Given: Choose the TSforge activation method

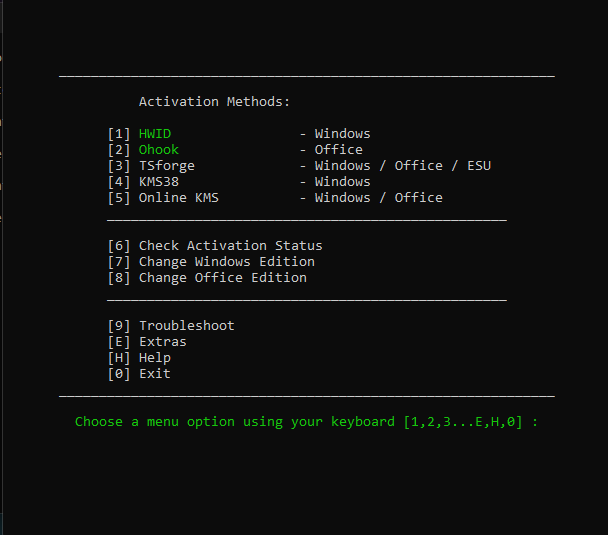Looking at the screenshot, I should click(166, 166).
